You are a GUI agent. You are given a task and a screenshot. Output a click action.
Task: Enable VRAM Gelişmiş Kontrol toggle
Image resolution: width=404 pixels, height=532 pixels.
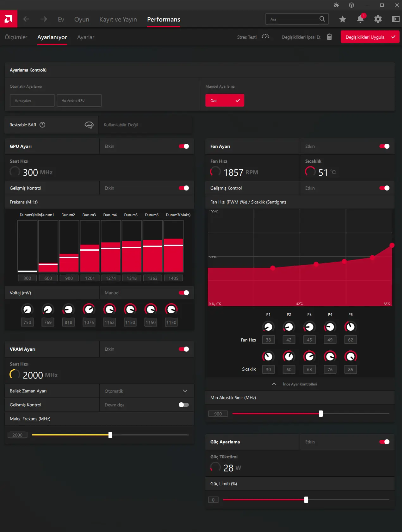pyautogui.click(x=184, y=405)
